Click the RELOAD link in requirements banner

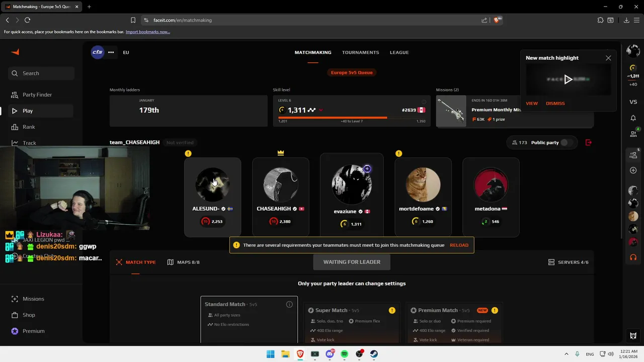(459, 245)
